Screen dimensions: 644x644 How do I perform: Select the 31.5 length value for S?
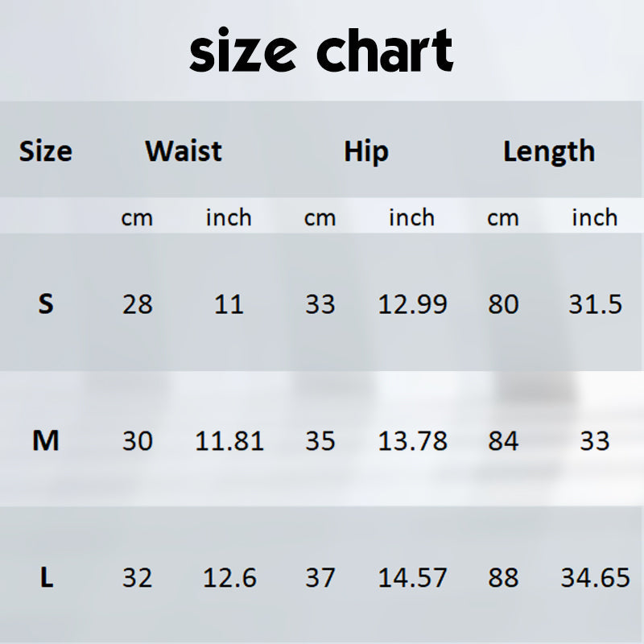[x=595, y=304]
